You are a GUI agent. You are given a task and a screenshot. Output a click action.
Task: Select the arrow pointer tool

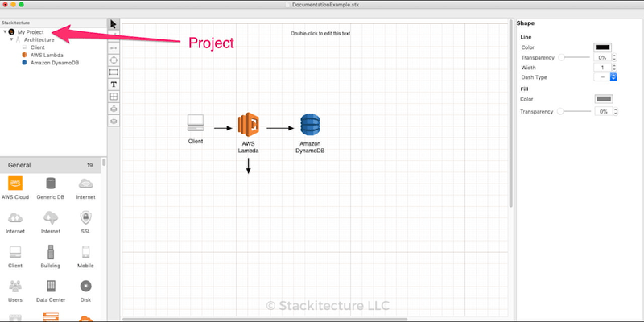pos(114,24)
